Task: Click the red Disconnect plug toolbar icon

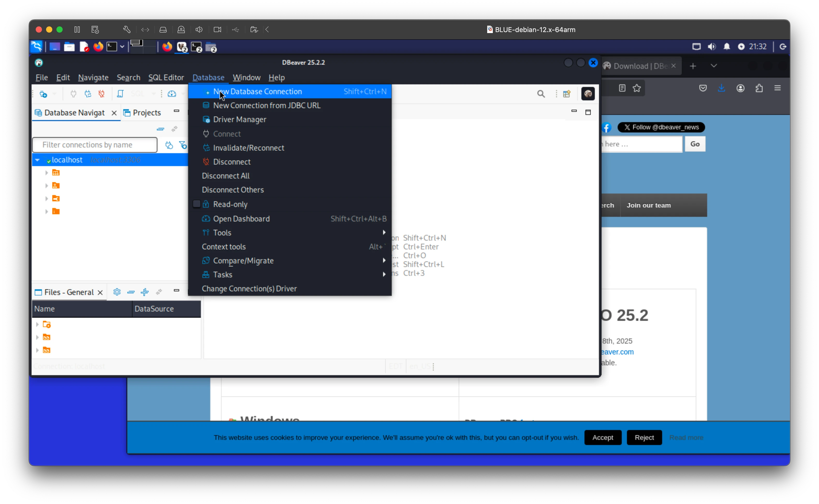Action: [x=102, y=94]
